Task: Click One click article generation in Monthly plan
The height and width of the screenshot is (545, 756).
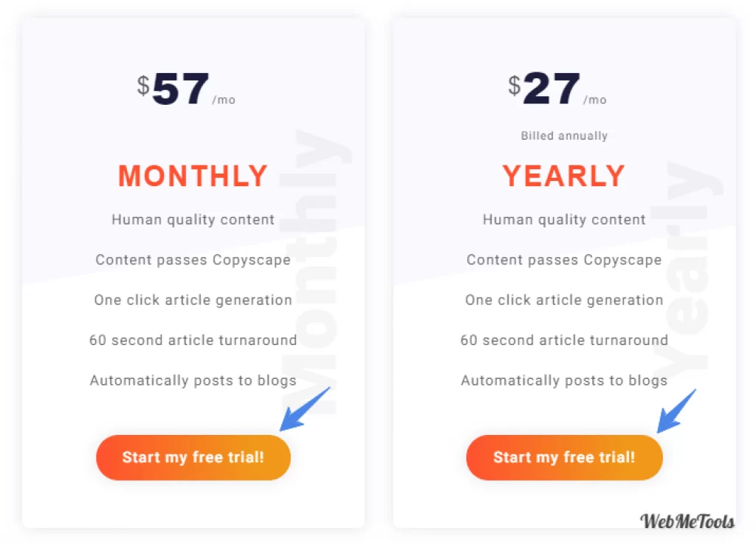Action: 193,300
